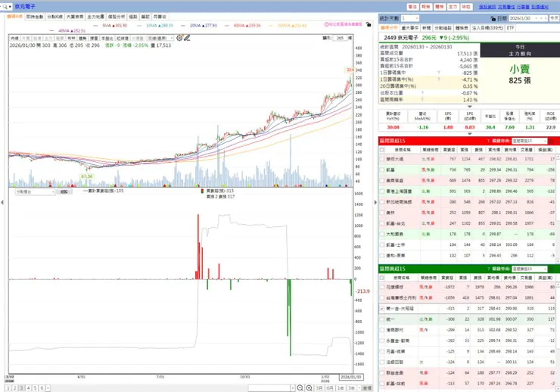The image size is (560, 392).
Task: Click the empty input box beside zoom icons
Action: (x=269, y=387)
